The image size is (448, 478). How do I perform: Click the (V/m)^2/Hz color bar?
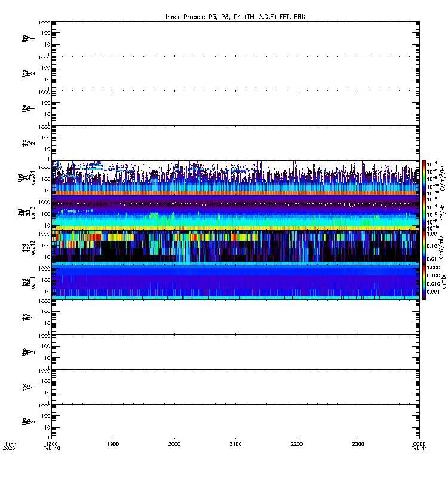424,178
